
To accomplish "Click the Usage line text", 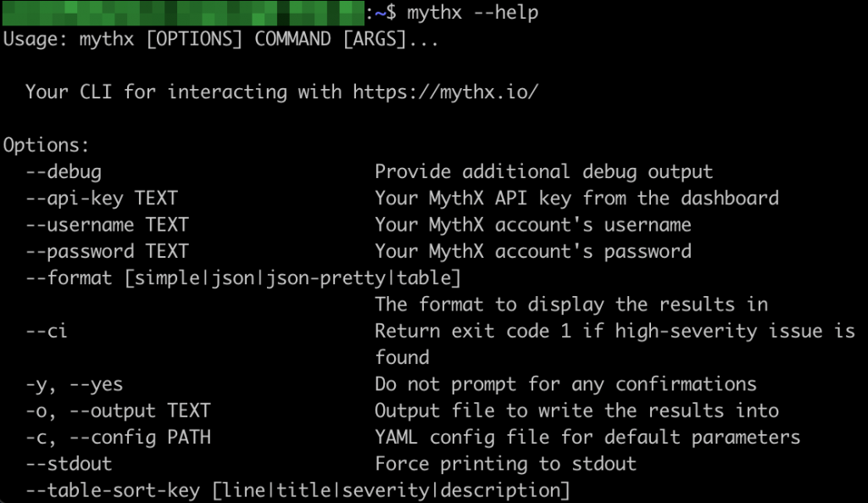I will pyautogui.click(x=221, y=39).
